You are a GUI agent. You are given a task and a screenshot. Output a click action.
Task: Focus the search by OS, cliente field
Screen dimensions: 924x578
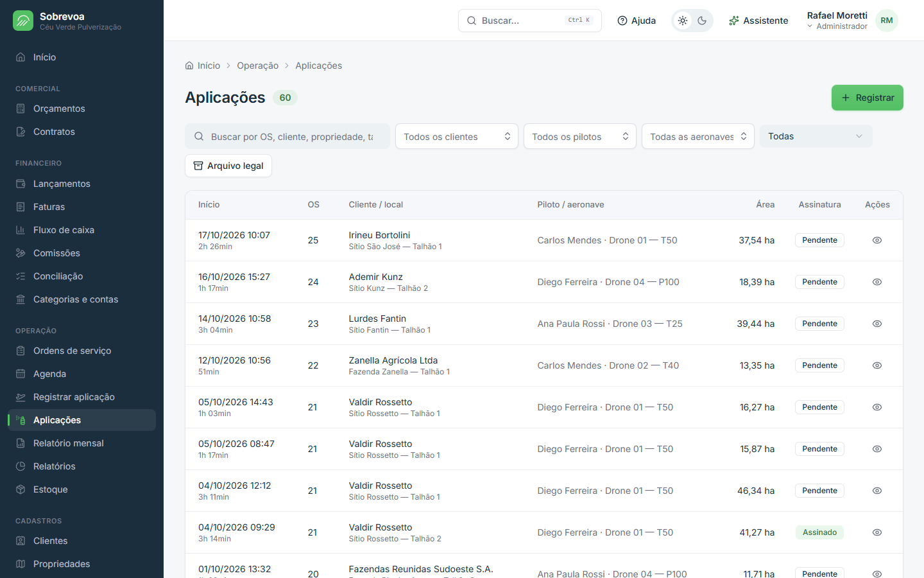pyautogui.click(x=287, y=136)
